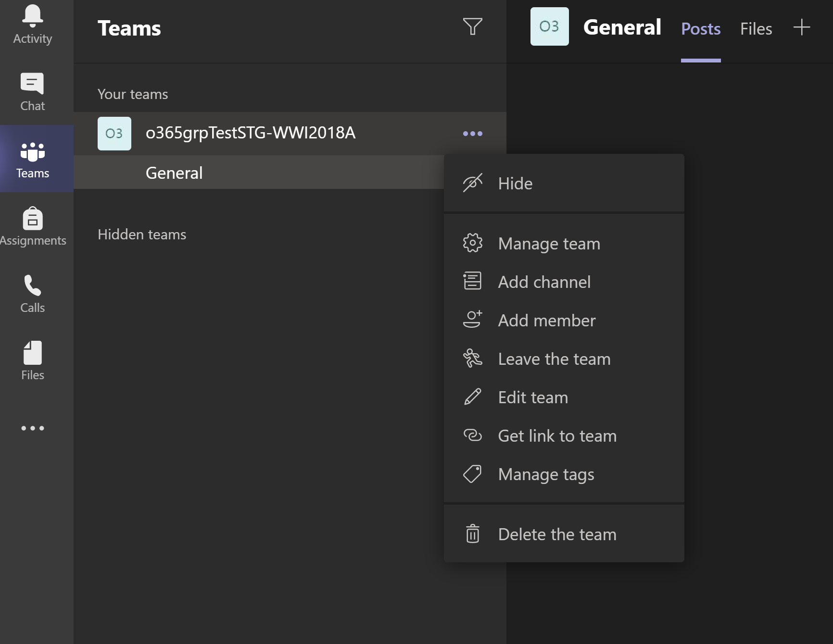This screenshot has height=644, width=833.
Task: Expand the Hidden teams section
Action: pyautogui.click(x=142, y=235)
